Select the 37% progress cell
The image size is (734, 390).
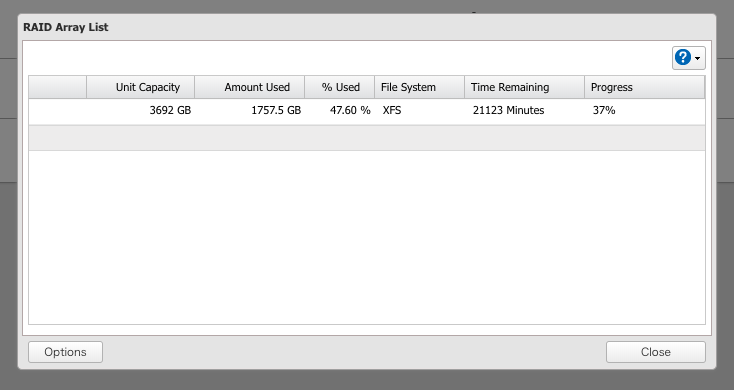(x=644, y=110)
